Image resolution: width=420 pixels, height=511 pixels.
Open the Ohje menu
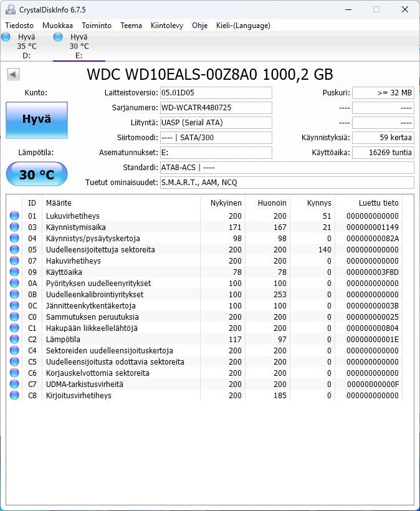click(200, 26)
